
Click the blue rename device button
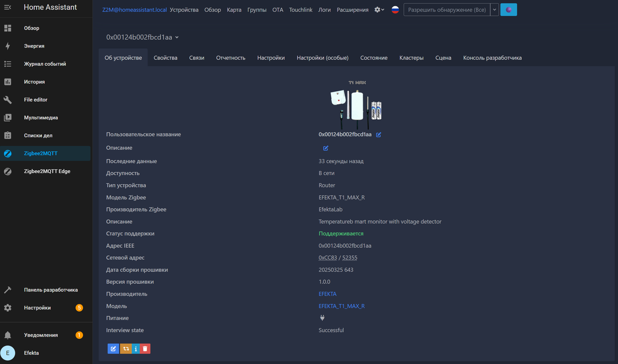tap(113, 348)
